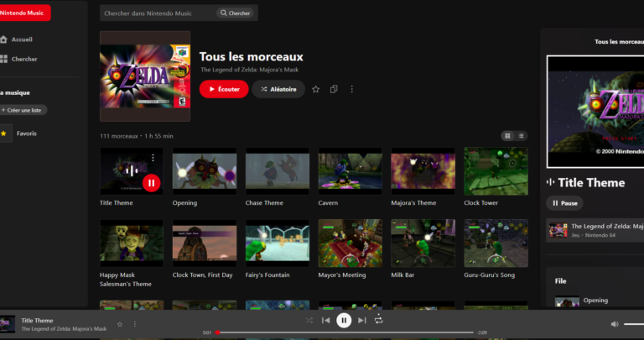Favorite the current track in the player bar
The image size is (644, 340).
[x=120, y=324]
